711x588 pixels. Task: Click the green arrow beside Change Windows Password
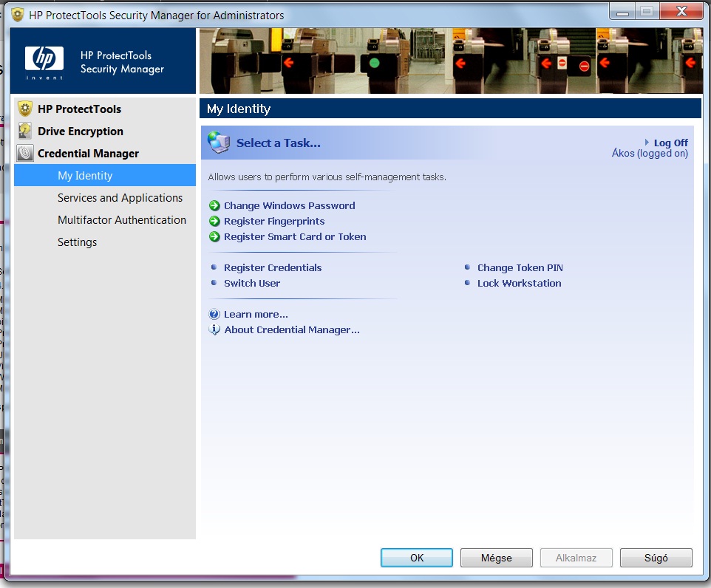point(214,206)
